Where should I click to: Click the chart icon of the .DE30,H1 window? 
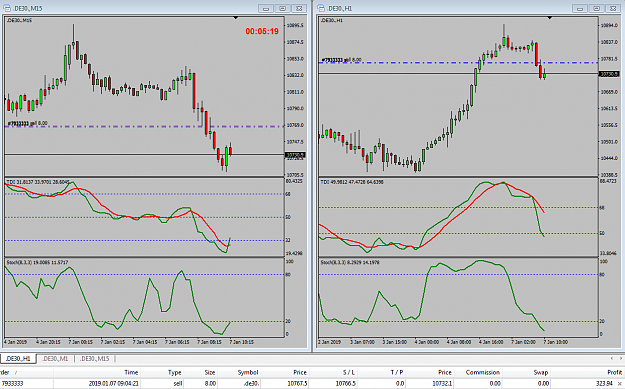321,8
